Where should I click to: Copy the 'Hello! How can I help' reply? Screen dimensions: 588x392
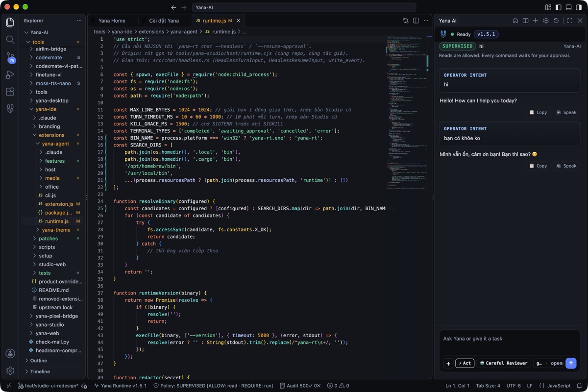pos(538,112)
